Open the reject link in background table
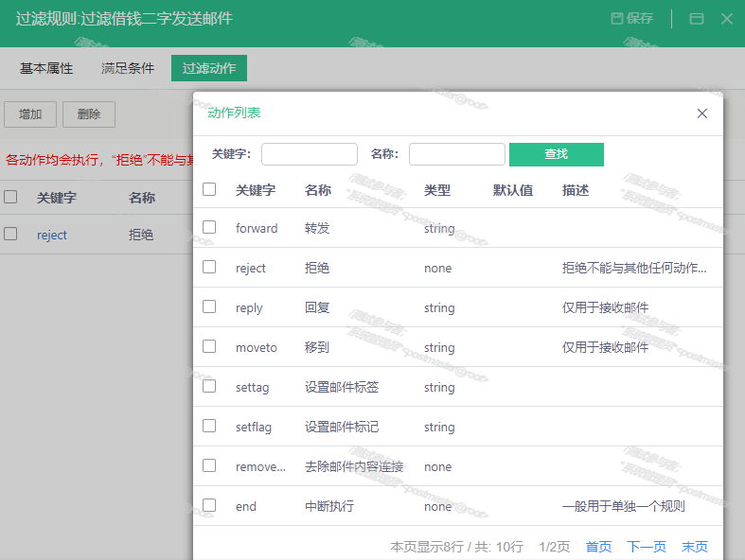 pos(52,235)
